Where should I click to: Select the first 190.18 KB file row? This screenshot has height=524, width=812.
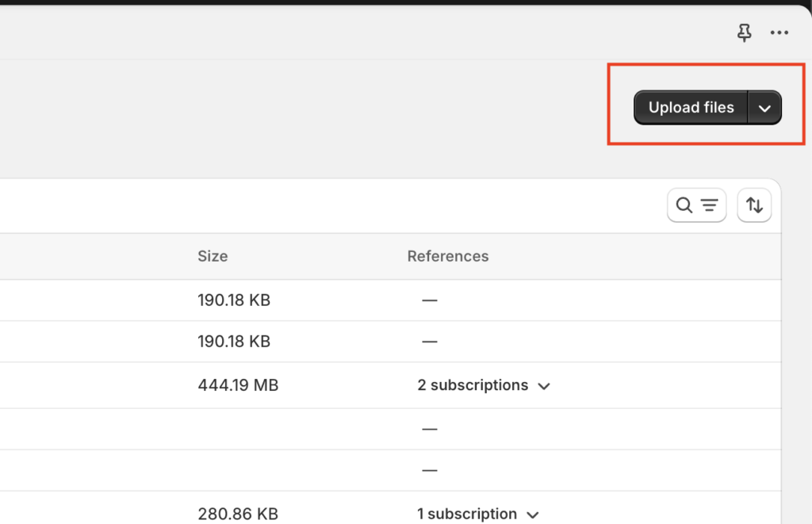click(390, 300)
